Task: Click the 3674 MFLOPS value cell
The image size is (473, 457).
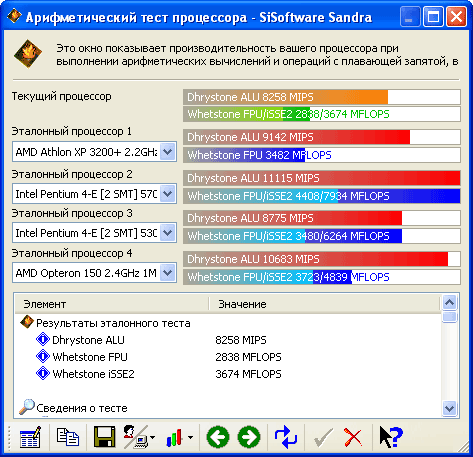Action: [x=248, y=374]
